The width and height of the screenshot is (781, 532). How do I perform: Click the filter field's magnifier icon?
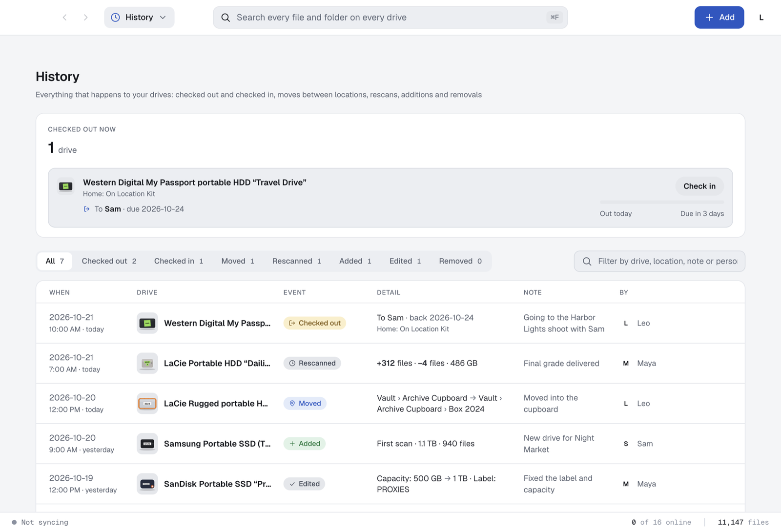pyautogui.click(x=587, y=261)
